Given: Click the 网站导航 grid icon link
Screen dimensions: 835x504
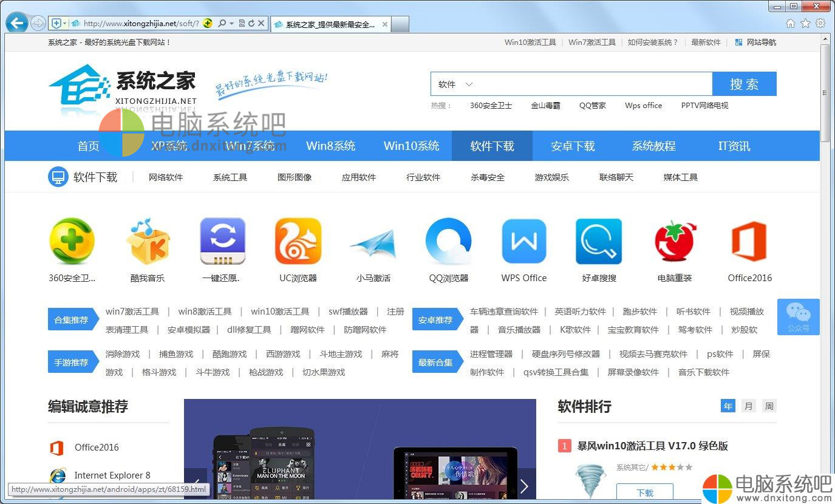Looking at the screenshot, I should click(x=755, y=43).
